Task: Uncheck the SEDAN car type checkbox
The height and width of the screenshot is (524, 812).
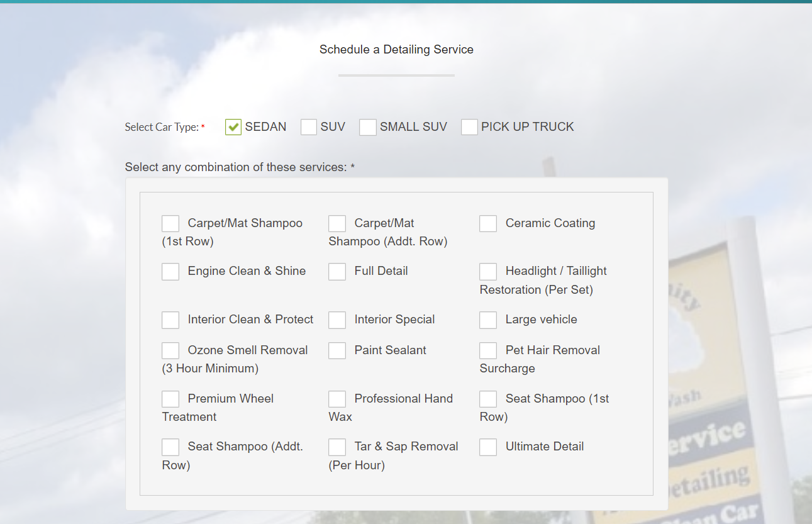Action: click(x=233, y=126)
